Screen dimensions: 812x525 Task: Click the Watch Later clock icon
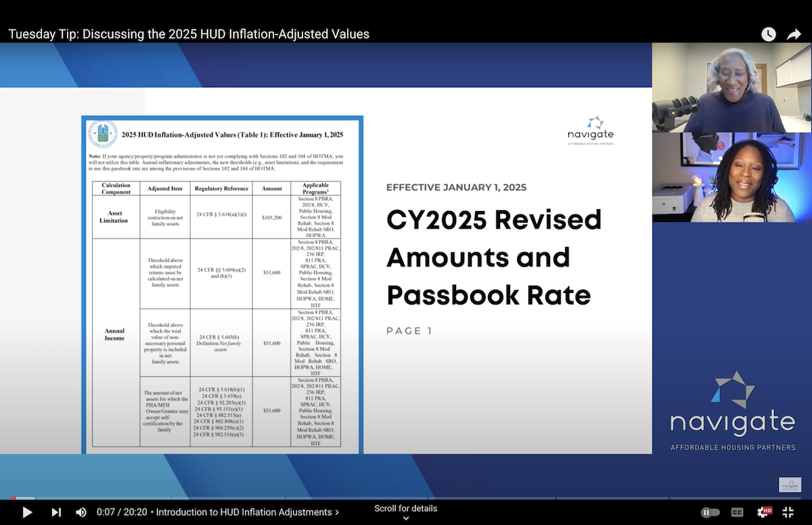tap(768, 33)
